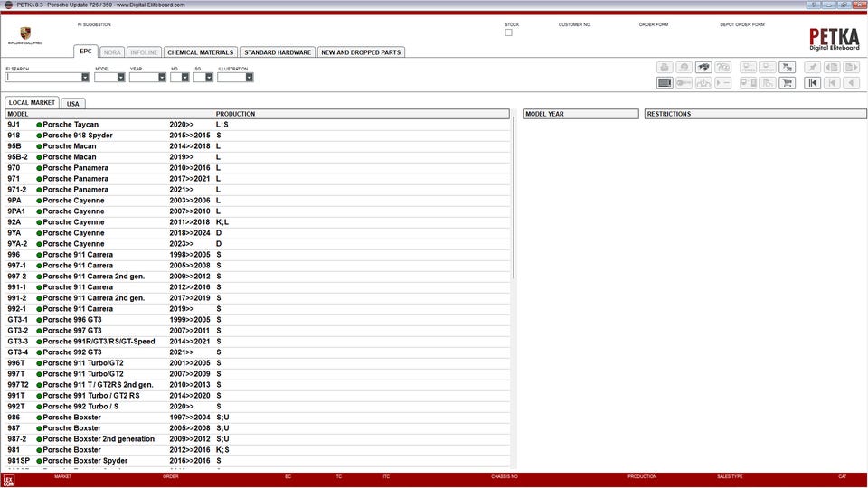This screenshot has width=868, height=488.
Task: Click the PRODUCTION column header
Action: [x=235, y=114]
